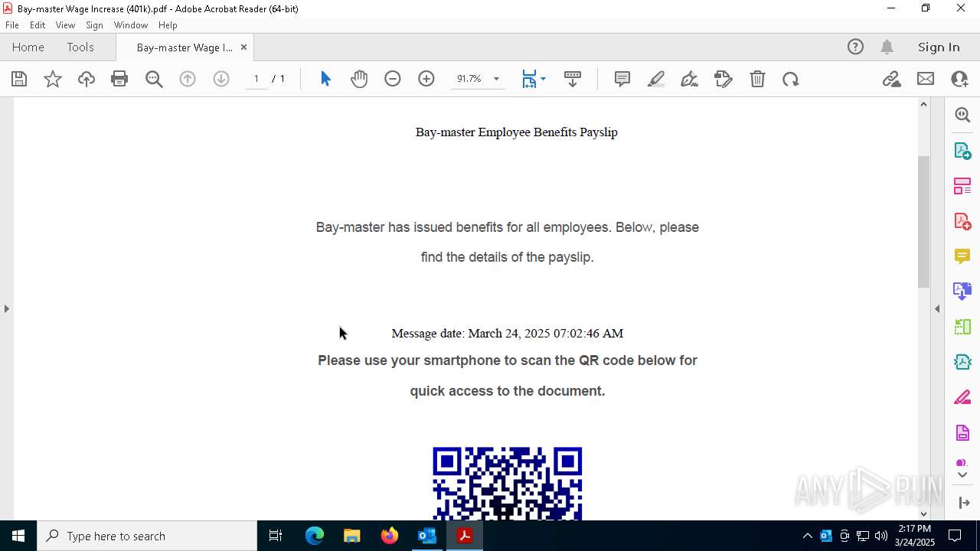Close the Bay-master Wage document tab
Screen dimensions: 980x551
click(243, 47)
